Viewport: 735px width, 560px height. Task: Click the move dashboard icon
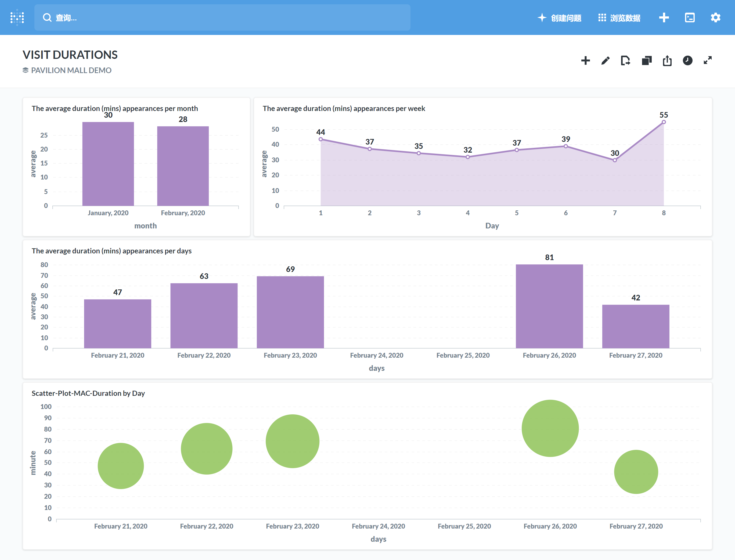click(625, 61)
